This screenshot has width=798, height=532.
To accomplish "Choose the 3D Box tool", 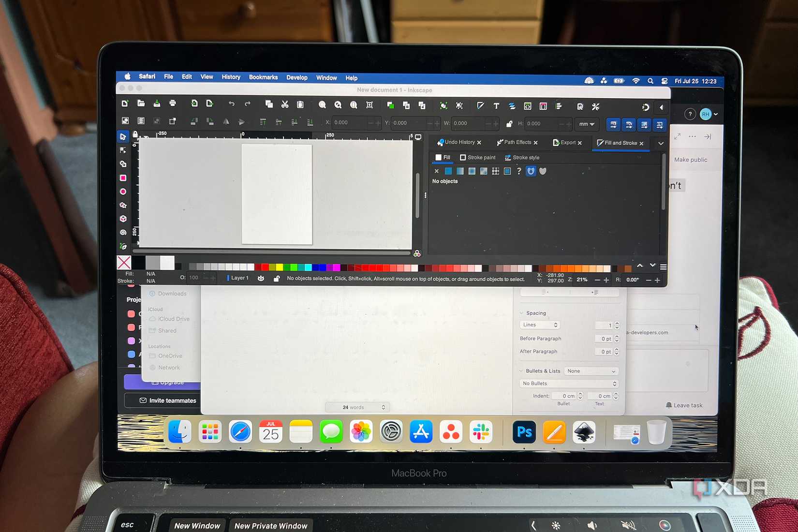I will click(123, 219).
